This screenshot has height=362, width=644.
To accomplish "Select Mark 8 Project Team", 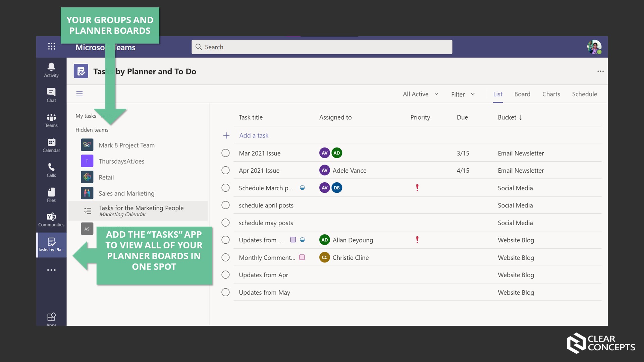I will pyautogui.click(x=126, y=145).
